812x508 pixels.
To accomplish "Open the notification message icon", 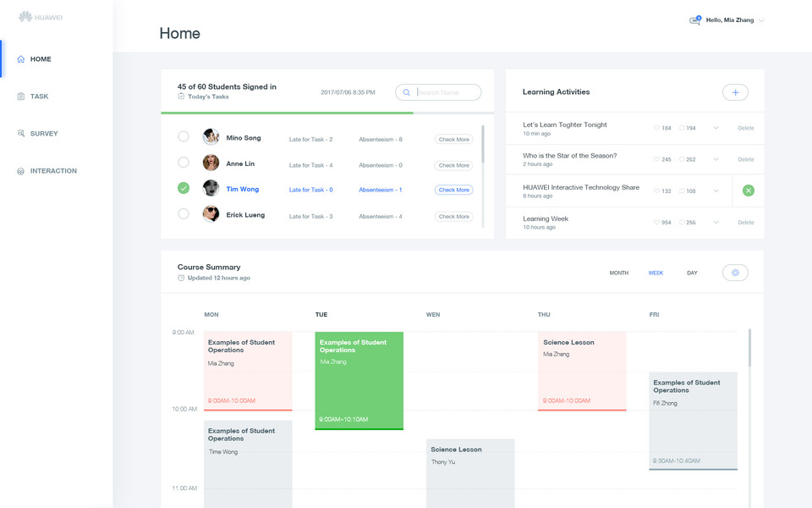I will [695, 20].
